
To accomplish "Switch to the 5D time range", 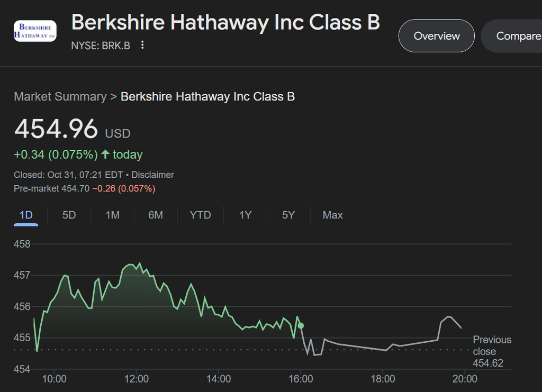I will tap(68, 215).
